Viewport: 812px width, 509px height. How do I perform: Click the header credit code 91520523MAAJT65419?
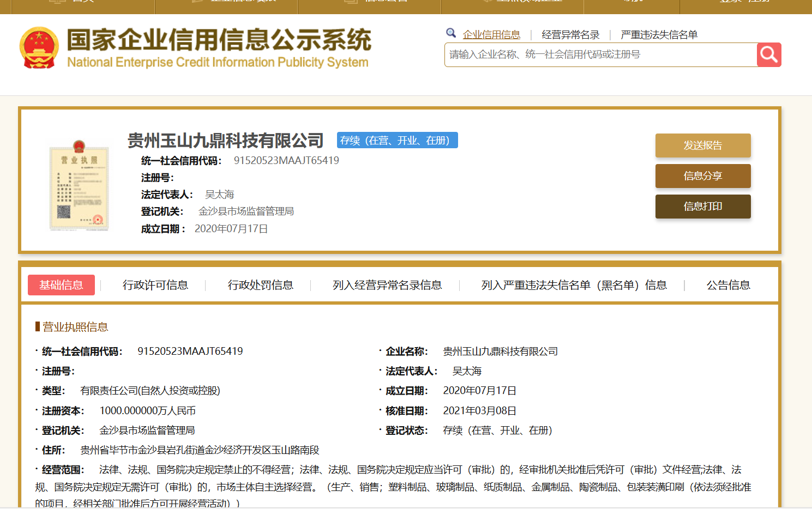coord(286,160)
